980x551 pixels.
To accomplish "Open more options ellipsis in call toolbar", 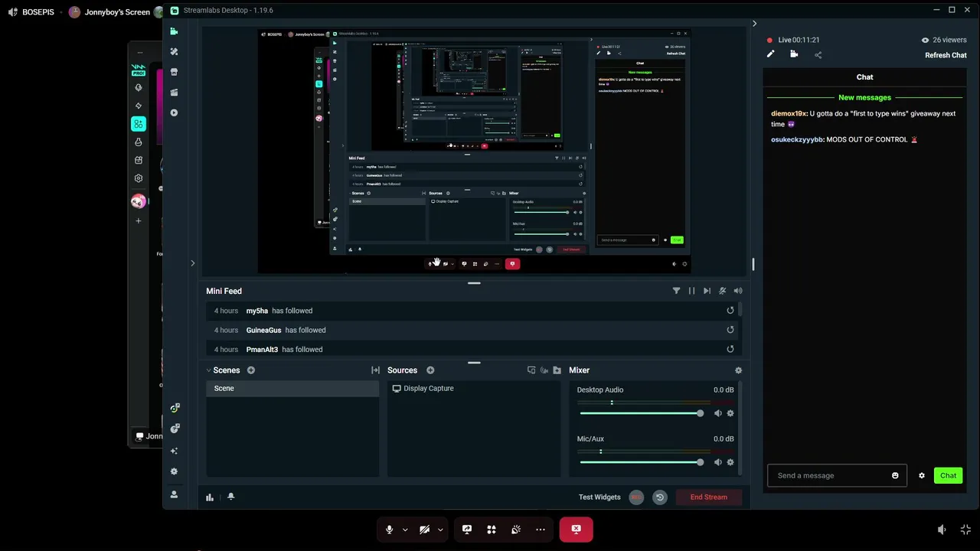I will coord(541,530).
